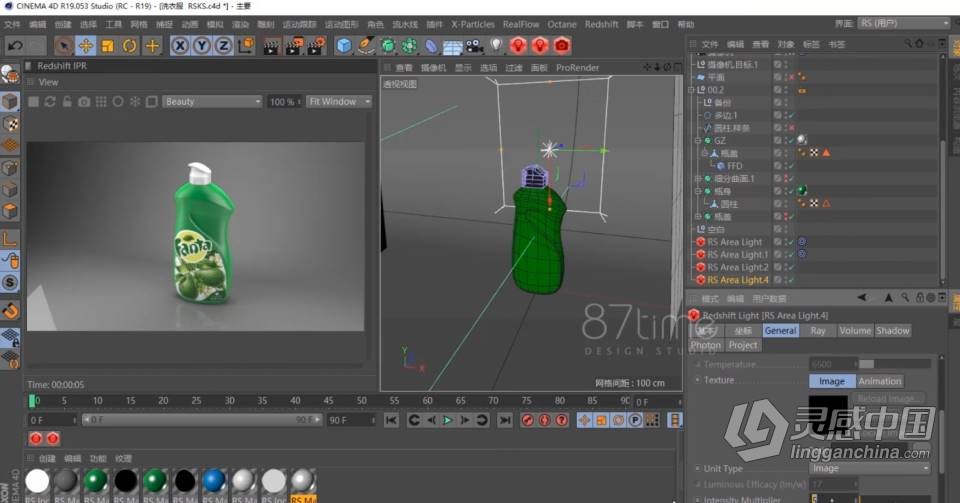
Task: Add a camera object
Action: click(x=474, y=46)
